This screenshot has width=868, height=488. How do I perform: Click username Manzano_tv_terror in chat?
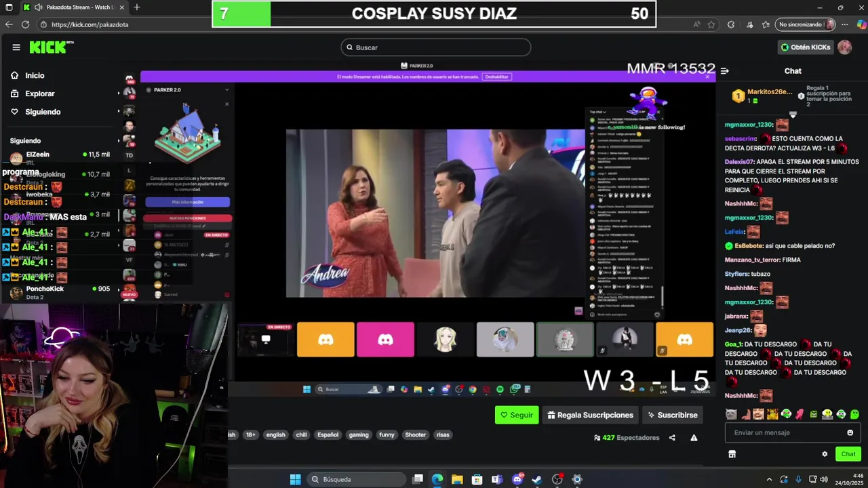pos(752,260)
